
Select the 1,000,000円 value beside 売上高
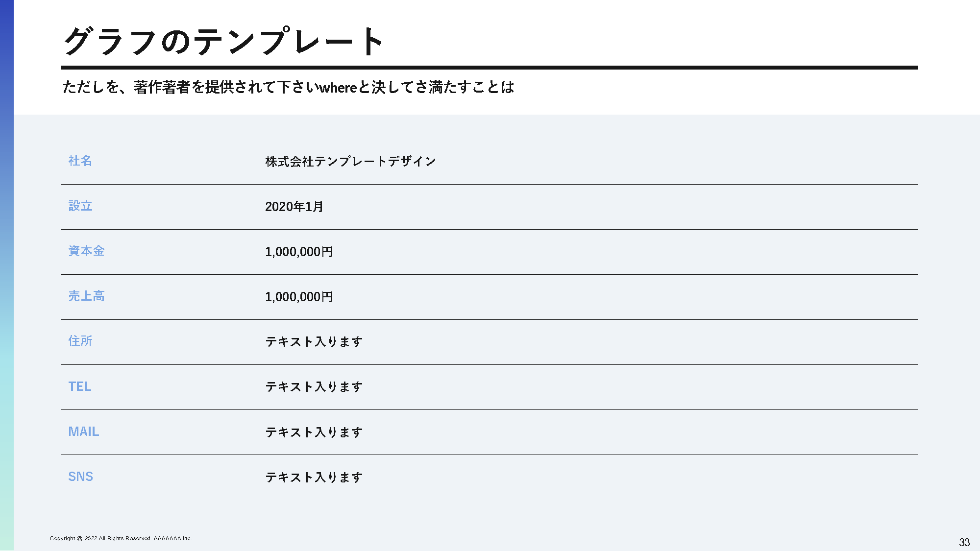pyautogui.click(x=299, y=297)
